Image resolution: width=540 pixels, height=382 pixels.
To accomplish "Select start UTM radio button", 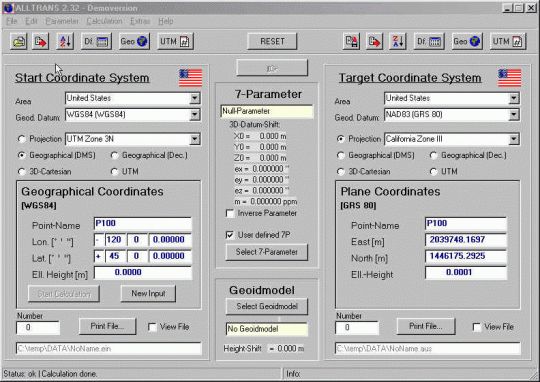I will point(114,172).
